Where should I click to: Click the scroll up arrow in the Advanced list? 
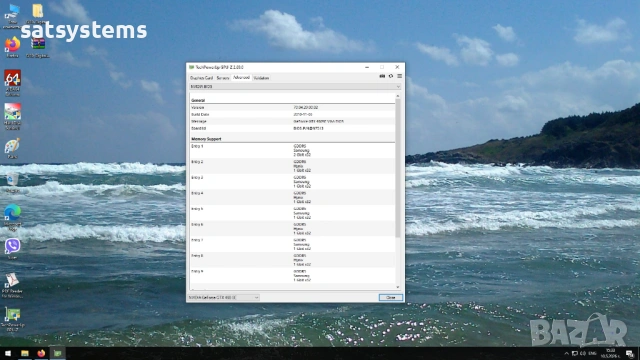point(398,96)
